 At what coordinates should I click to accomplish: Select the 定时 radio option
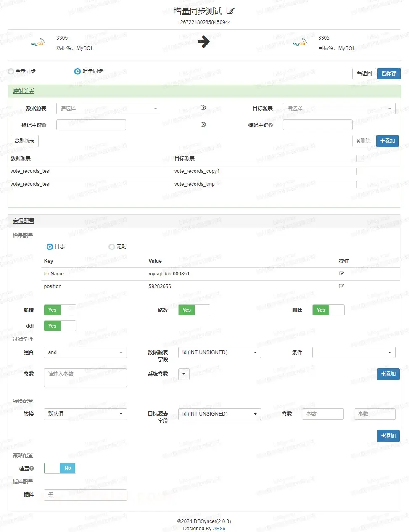(111, 246)
